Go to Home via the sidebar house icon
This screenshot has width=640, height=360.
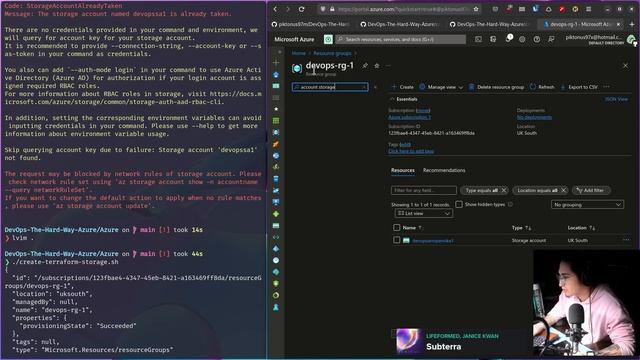click(276, 74)
